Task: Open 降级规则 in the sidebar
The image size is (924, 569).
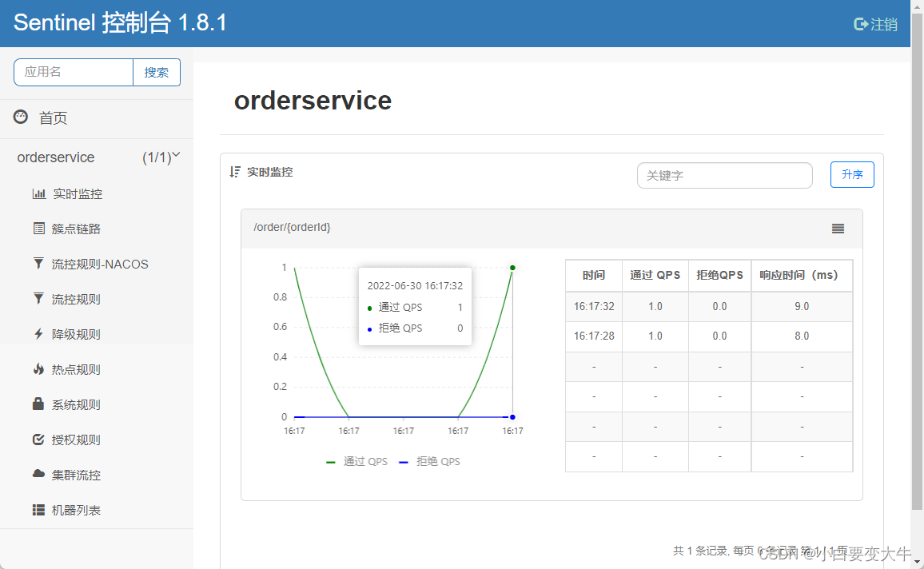Action: click(76, 334)
